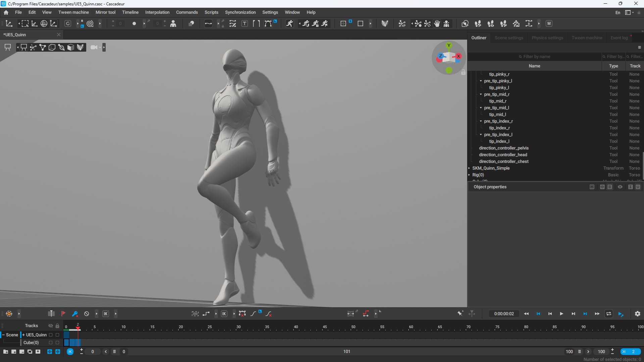Image resolution: width=644 pixels, height=362 pixels.
Task: Toggle the visibility checkbox on the Cube(0) track
Action: pos(51,343)
